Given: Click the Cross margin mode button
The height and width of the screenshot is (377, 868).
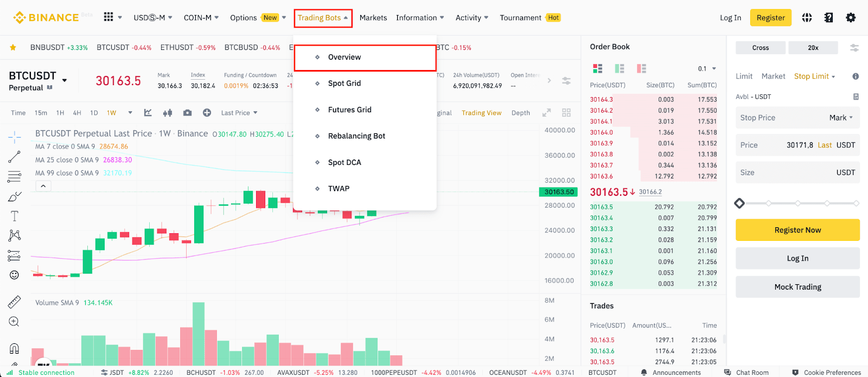Looking at the screenshot, I should (761, 48).
